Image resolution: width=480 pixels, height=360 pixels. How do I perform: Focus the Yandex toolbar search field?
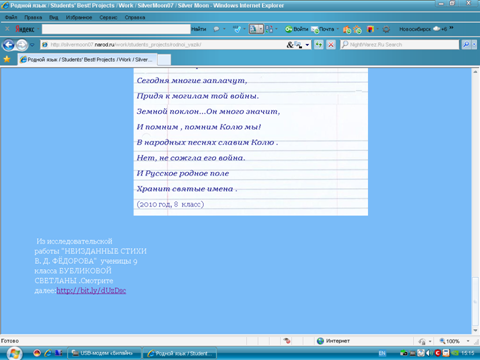tap(116, 29)
